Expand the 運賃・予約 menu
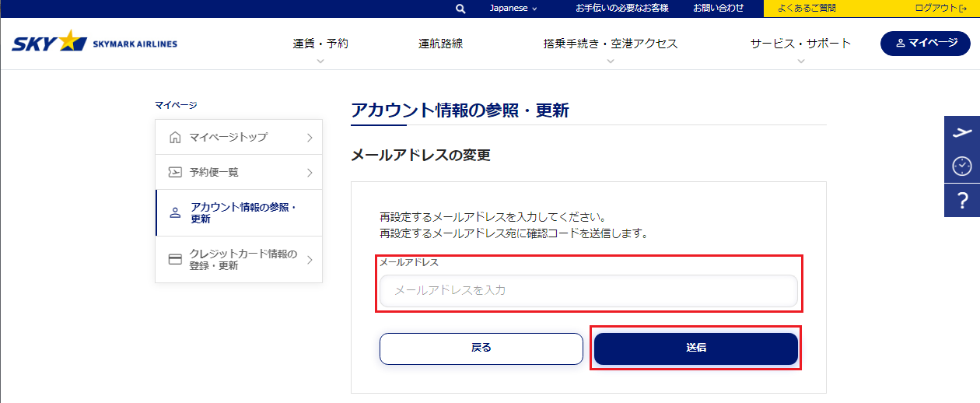980x403 pixels. [x=320, y=44]
